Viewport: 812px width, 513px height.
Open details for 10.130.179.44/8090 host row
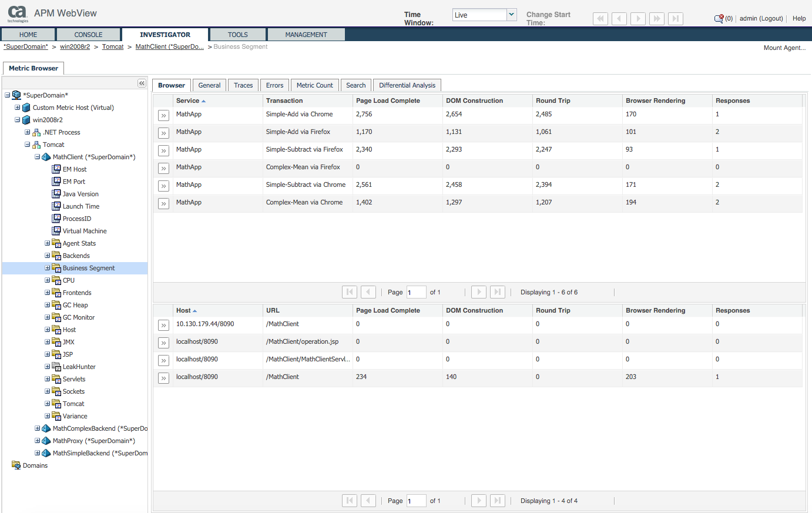(163, 326)
